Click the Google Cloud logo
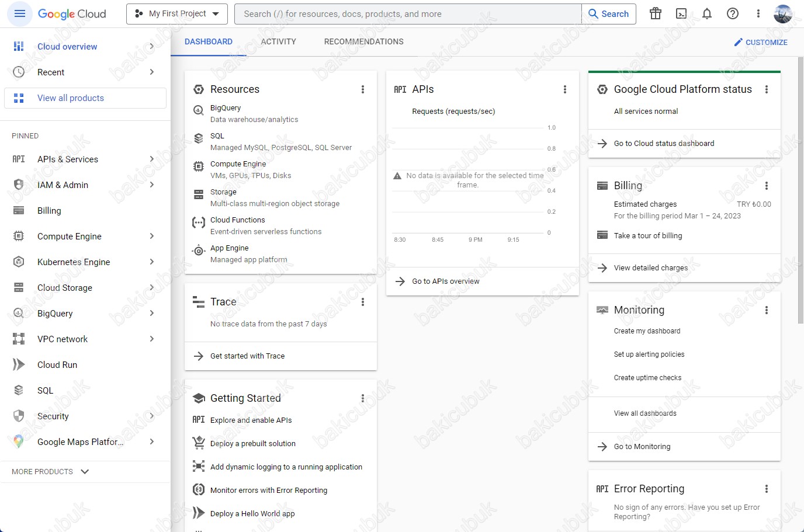The width and height of the screenshot is (804, 532). pyautogui.click(x=72, y=14)
